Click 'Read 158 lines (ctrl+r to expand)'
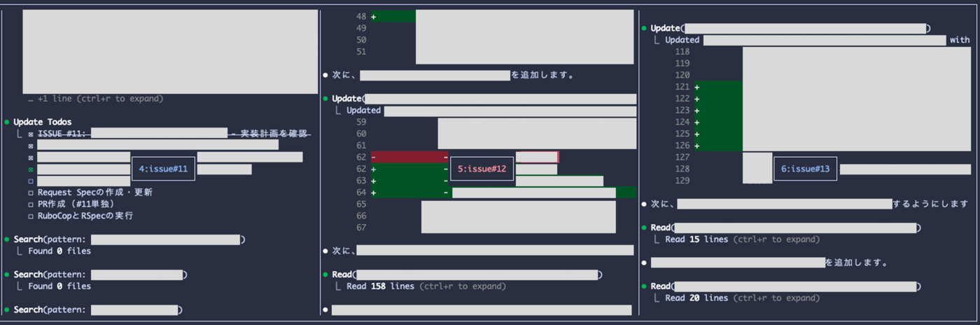 point(426,286)
